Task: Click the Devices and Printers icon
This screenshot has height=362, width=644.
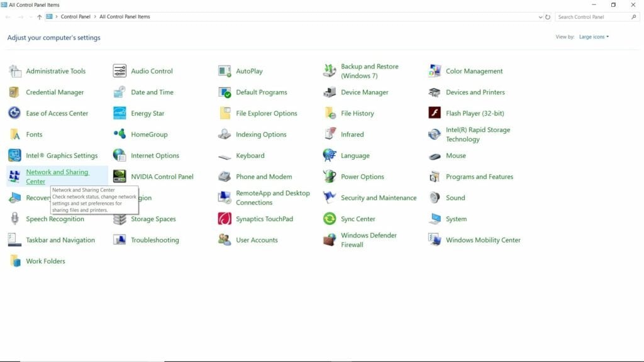Action: [x=435, y=92]
